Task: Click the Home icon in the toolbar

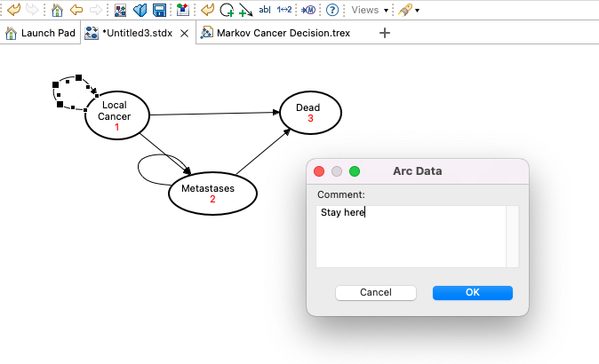Action: click(57, 11)
